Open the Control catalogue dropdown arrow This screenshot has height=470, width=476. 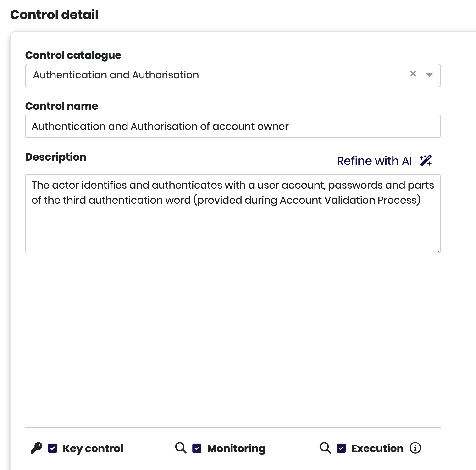tap(429, 75)
